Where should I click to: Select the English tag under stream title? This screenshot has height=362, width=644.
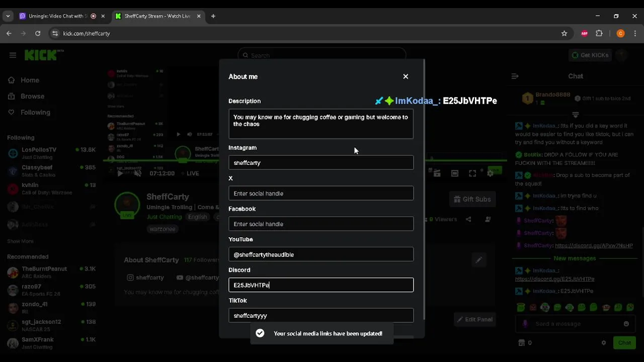point(197,217)
